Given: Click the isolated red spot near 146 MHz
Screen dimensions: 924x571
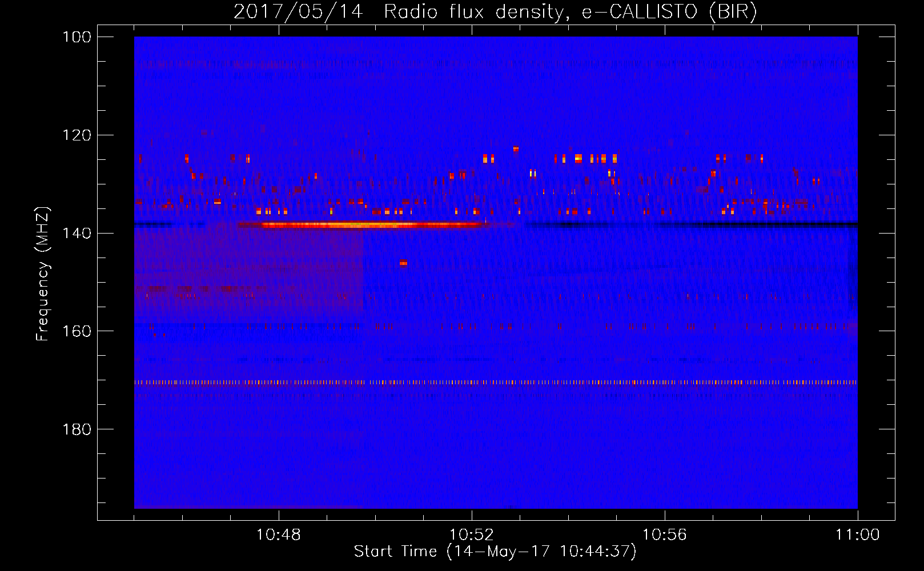Looking at the screenshot, I should (403, 263).
